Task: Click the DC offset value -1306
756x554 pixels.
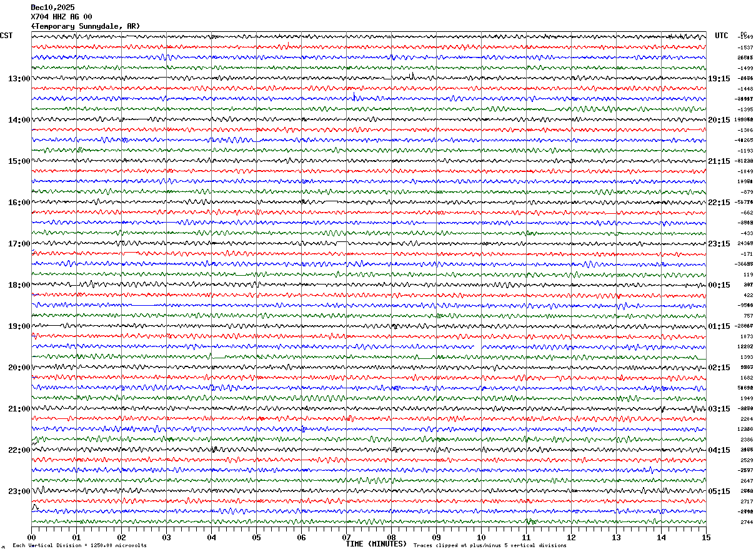Action: pos(745,130)
